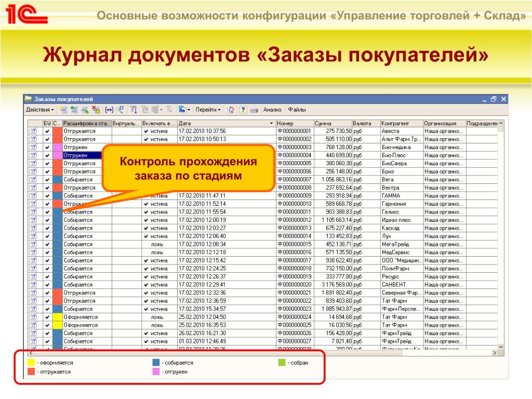Open the Файлы toolbar item
Screen dimensions: 532x399
297,110
